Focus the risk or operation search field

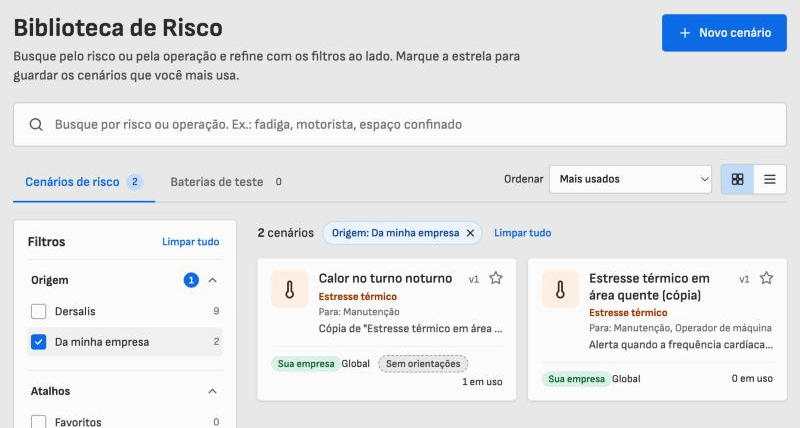click(x=400, y=124)
